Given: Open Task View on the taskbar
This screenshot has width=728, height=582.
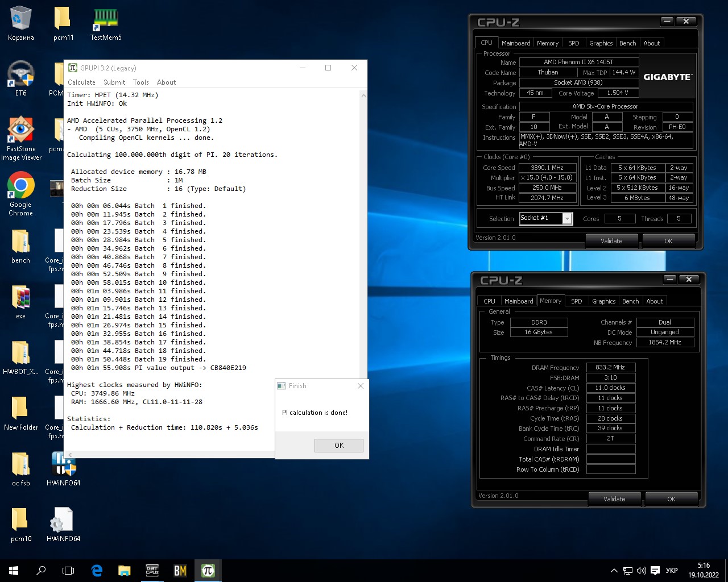Looking at the screenshot, I should [68, 571].
